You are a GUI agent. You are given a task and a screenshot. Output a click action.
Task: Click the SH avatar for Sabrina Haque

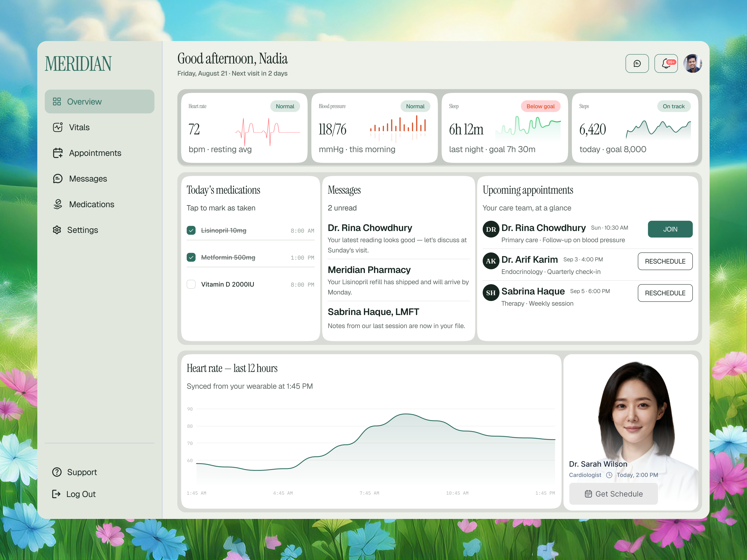click(x=491, y=293)
